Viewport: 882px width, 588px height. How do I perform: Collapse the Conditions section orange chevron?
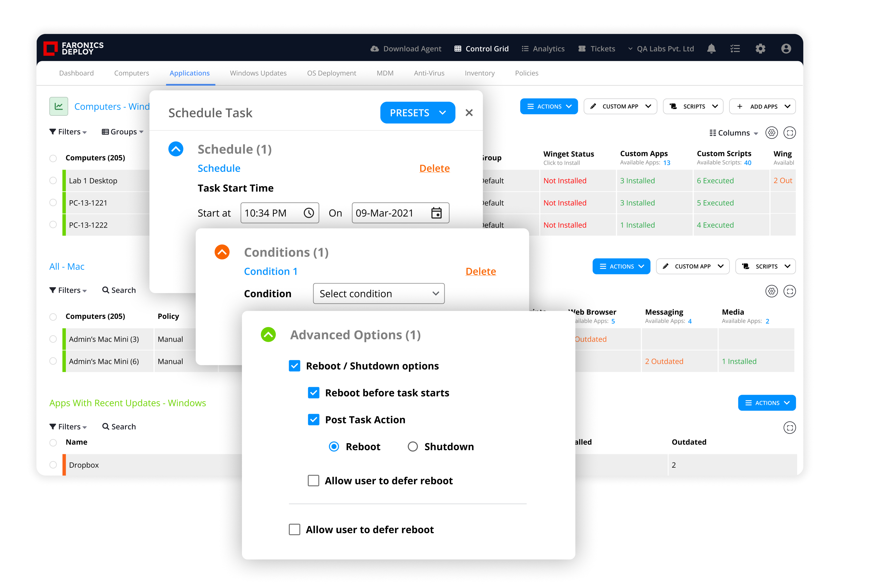(x=222, y=252)
